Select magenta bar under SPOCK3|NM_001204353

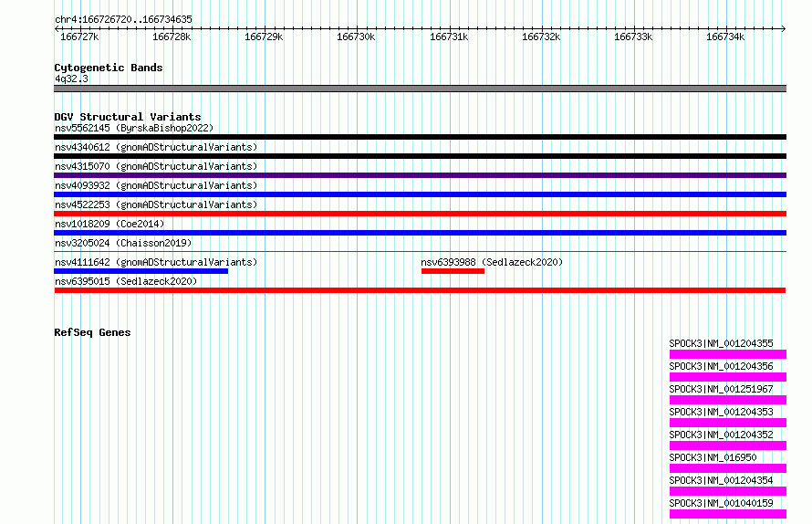728,423
